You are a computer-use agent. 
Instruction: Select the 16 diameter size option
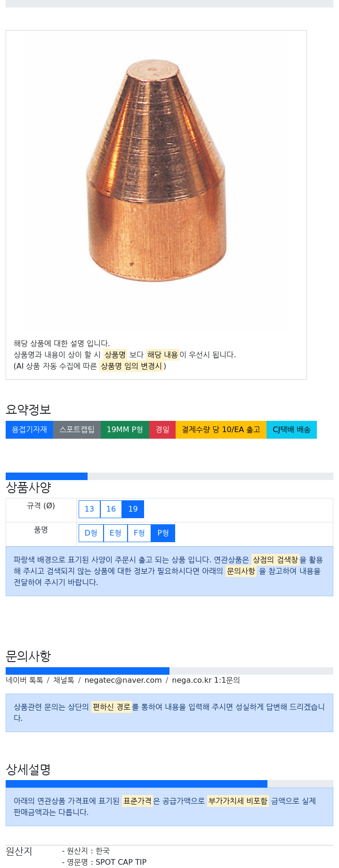tap(111, 509)
